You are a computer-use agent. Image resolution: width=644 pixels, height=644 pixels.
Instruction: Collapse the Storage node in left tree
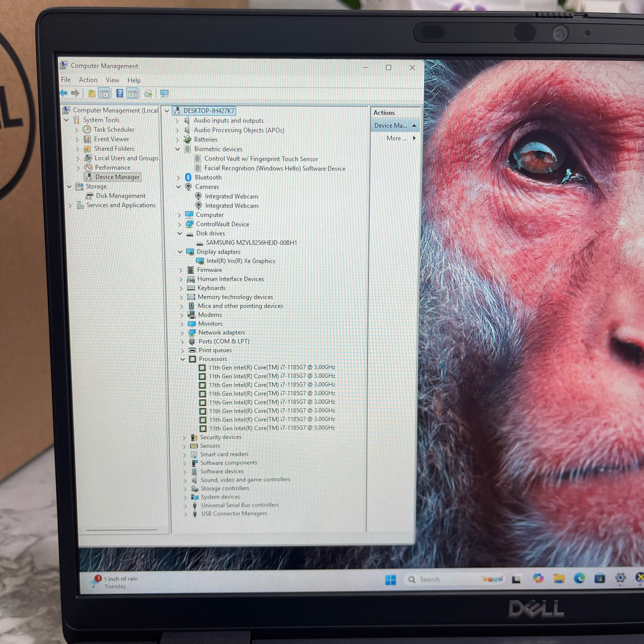tap(69, 187)
